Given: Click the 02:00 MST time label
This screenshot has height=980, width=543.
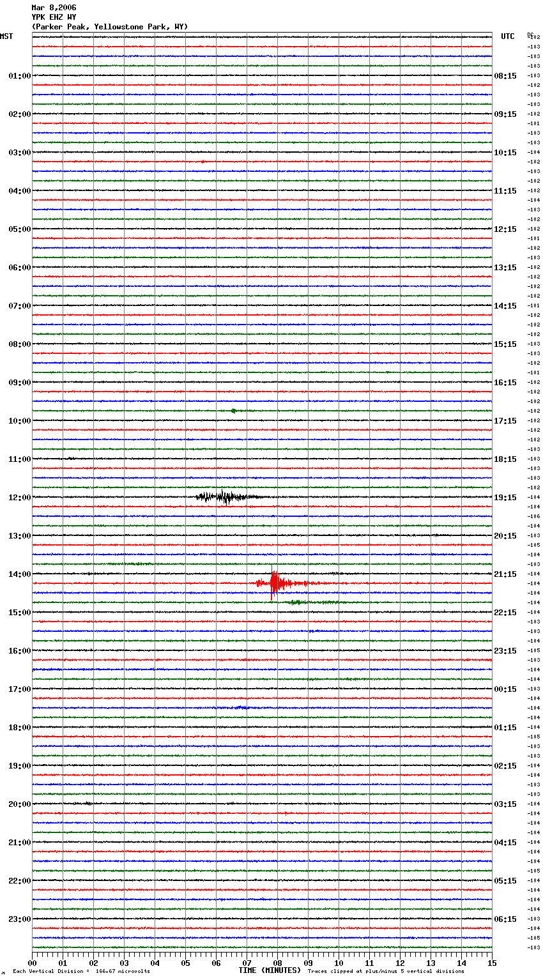Looking at the screenshot, I should coord(19,114).
